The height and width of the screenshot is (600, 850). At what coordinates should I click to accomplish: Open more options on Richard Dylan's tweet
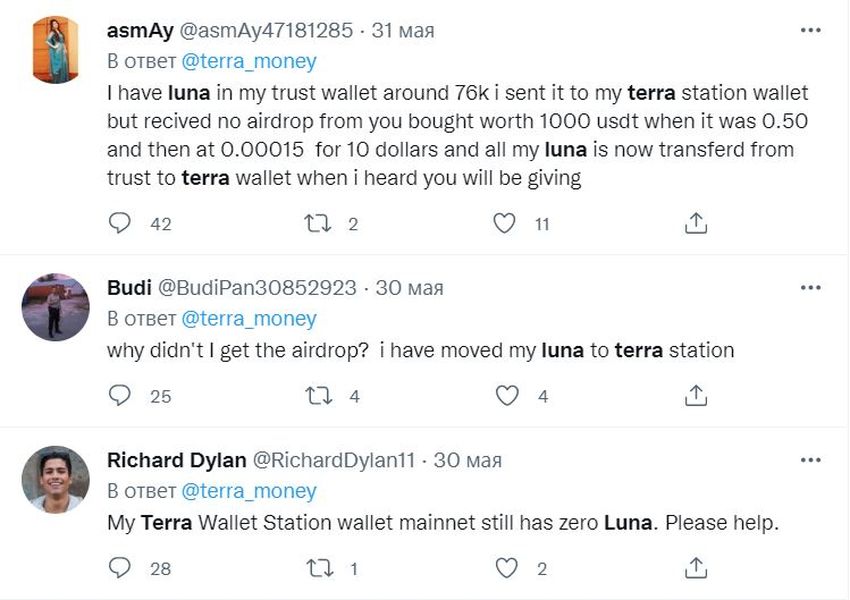[810, 460]
